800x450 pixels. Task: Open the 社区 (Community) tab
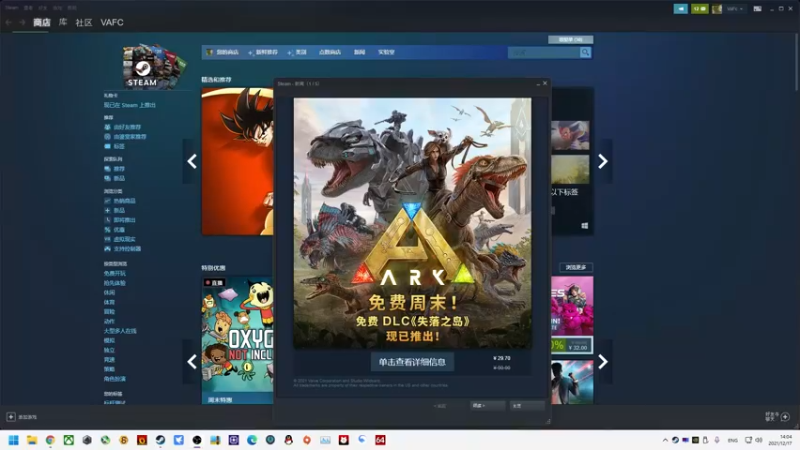(x=84, y=22)
